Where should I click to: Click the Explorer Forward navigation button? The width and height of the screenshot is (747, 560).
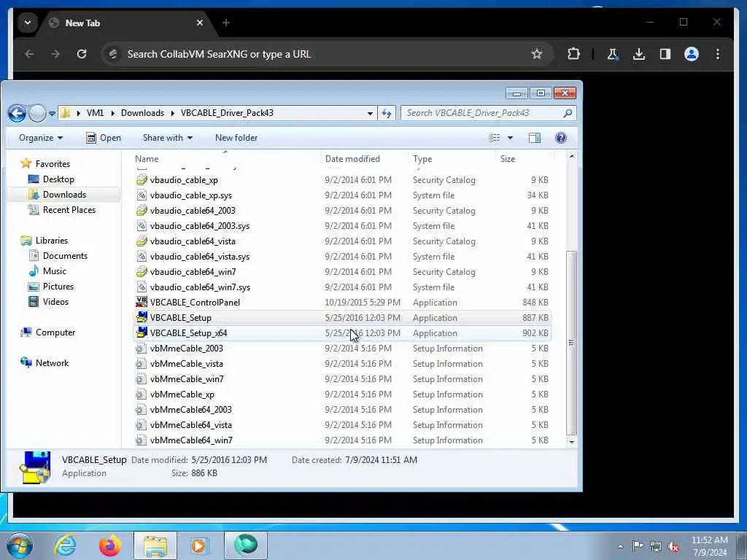click(37, 113)
